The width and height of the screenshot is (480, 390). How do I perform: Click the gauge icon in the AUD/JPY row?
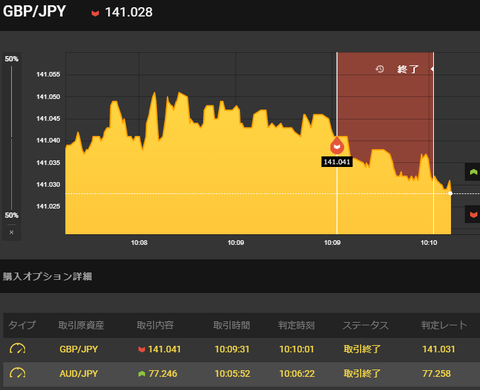pos(17,373)
